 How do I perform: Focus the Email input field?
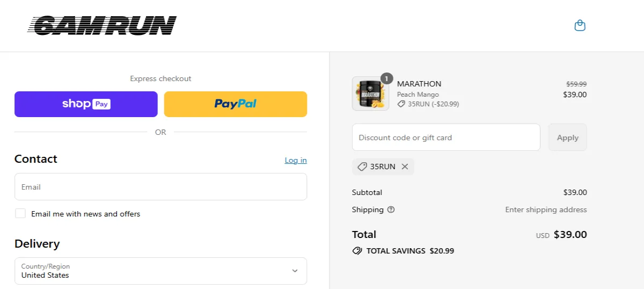(160, 187)
